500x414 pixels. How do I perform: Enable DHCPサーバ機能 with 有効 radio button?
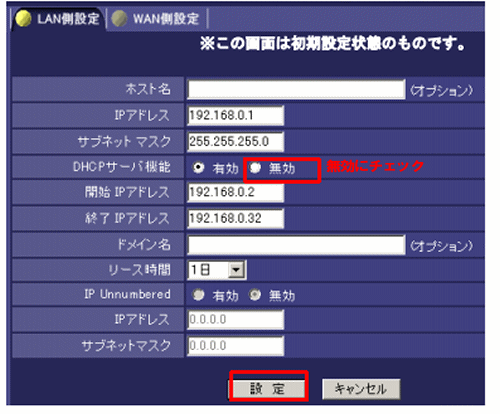(198, 167)
